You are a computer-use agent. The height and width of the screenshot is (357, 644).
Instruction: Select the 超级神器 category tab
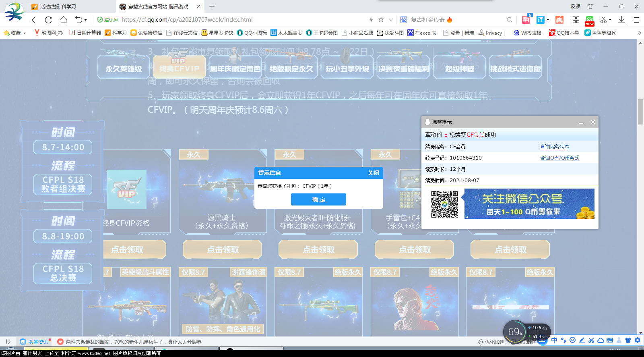coord(460,66)
